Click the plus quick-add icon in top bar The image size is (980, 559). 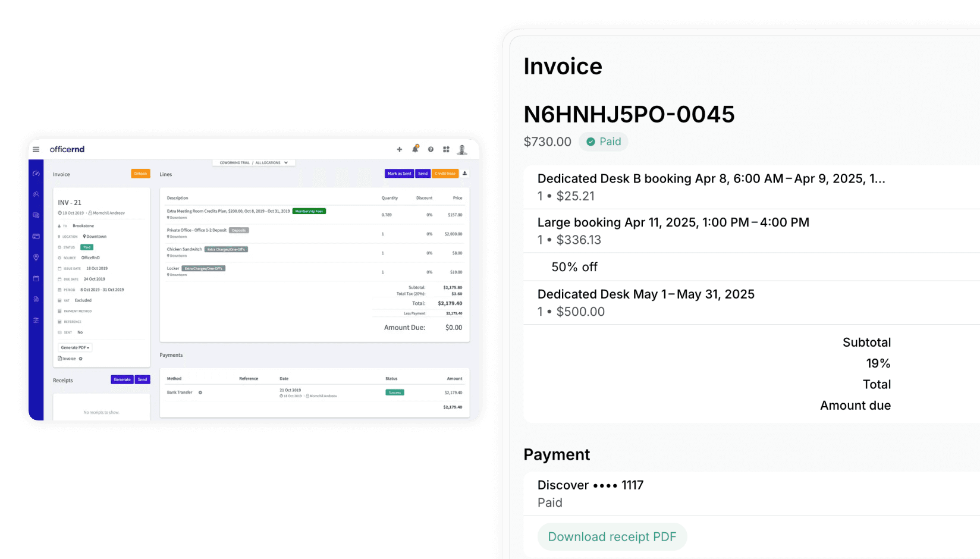399,149
